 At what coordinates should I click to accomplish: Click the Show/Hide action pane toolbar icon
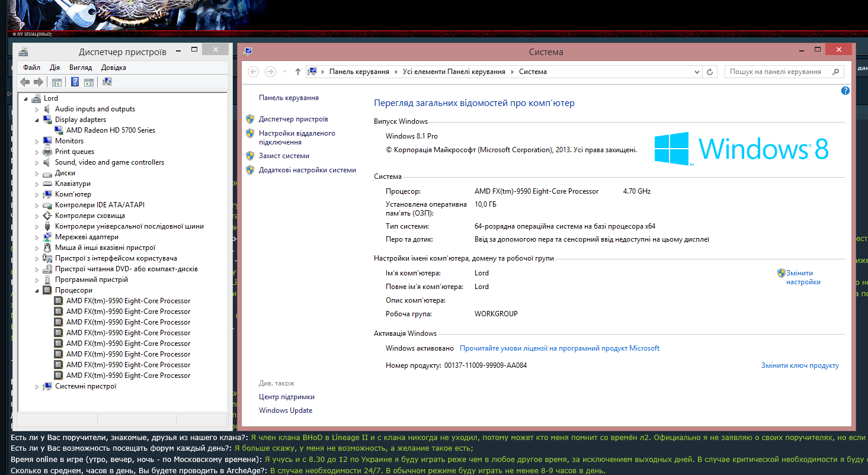pyautogui.click(x=89, y=82)
